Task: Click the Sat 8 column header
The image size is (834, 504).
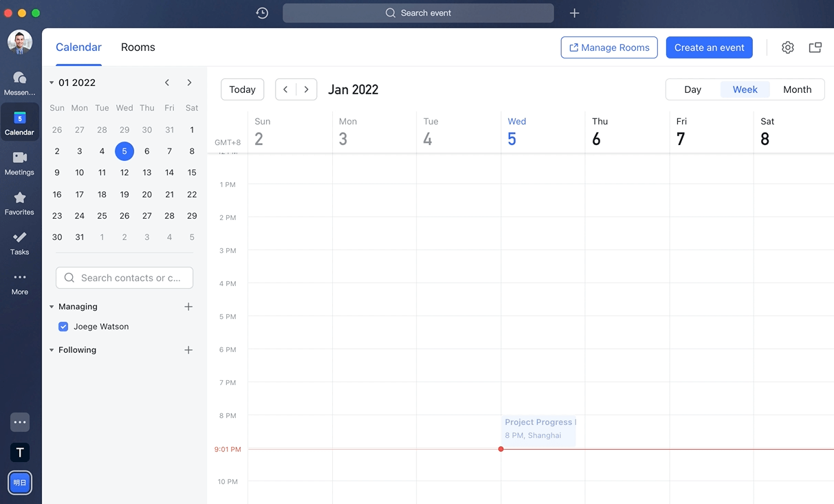Action: pos(793,132)
